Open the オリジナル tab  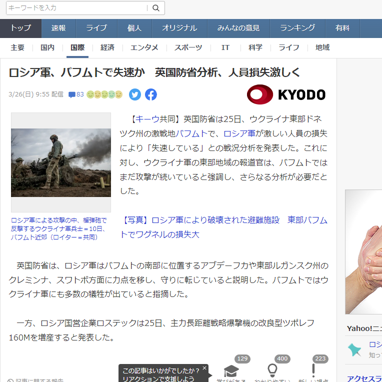[180, 28]
